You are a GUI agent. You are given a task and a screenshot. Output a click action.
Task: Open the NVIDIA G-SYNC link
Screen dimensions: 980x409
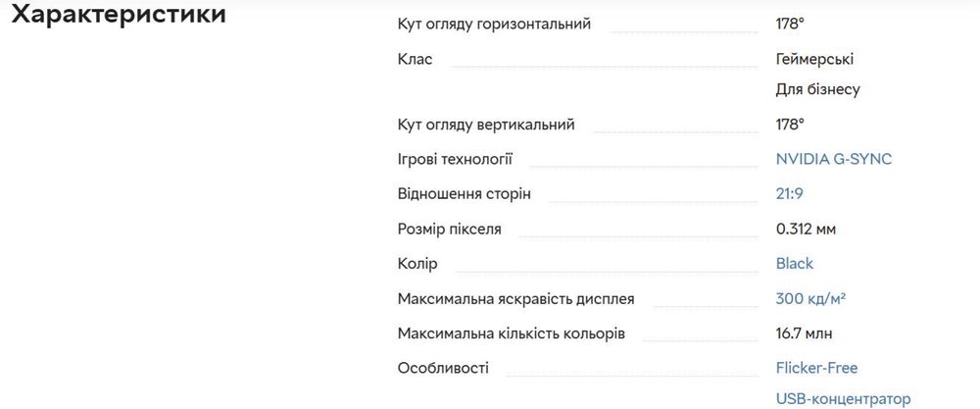tap(833, 159)
